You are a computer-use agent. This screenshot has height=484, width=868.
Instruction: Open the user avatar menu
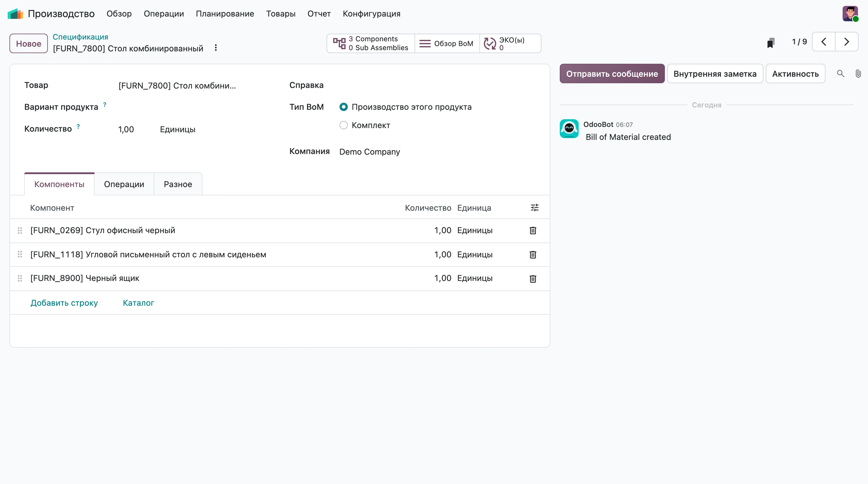(x=850, y=14)
